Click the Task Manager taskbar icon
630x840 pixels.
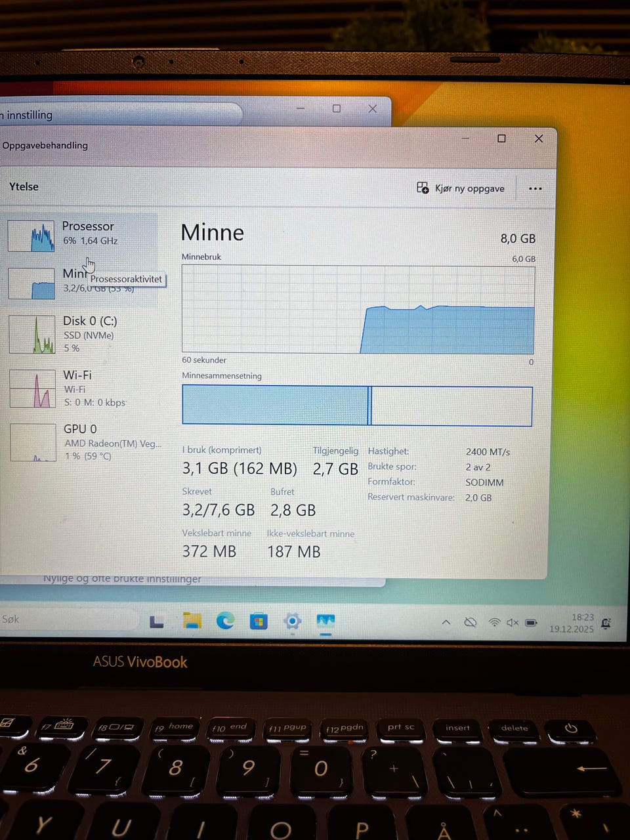325,621
